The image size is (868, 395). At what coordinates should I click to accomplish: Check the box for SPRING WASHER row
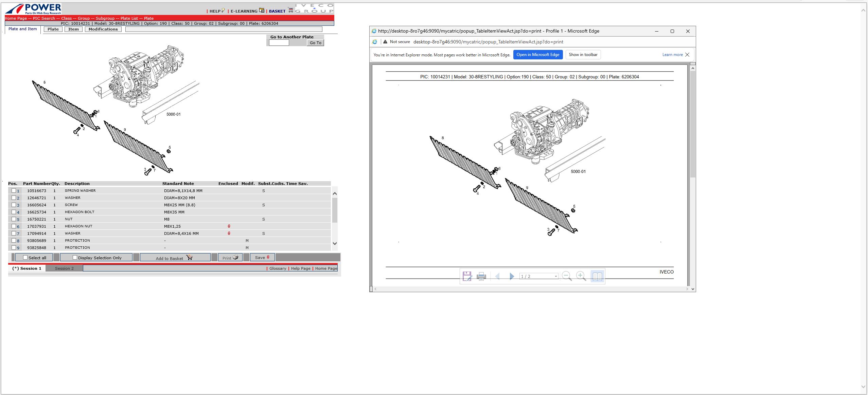click(x=14, y=190)
